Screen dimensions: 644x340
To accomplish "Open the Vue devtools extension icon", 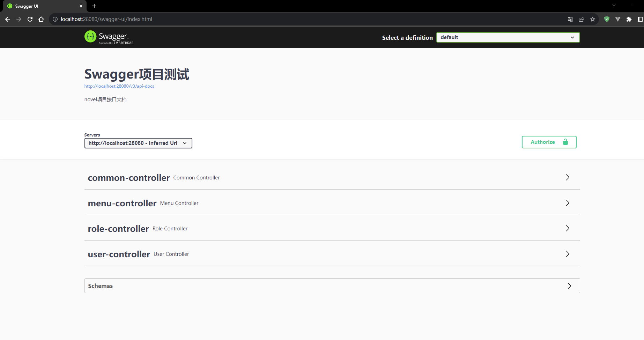I will point(618,19).
